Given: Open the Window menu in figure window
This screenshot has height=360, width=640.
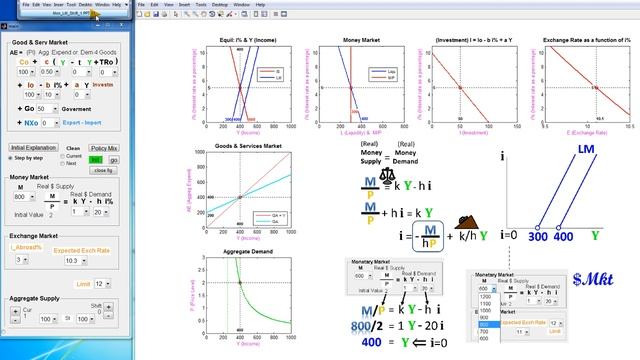Looking at the screenshot, I should [x=241, y=5].
